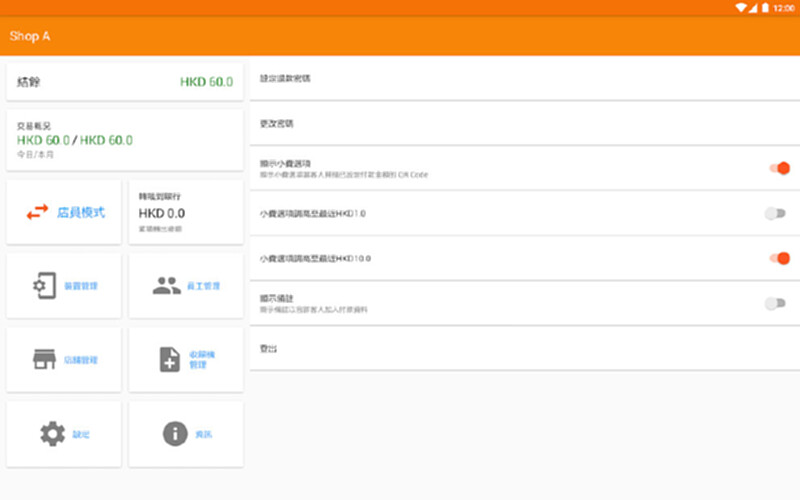Open transfer to bank HKD 0.0 card

[186, 212]
